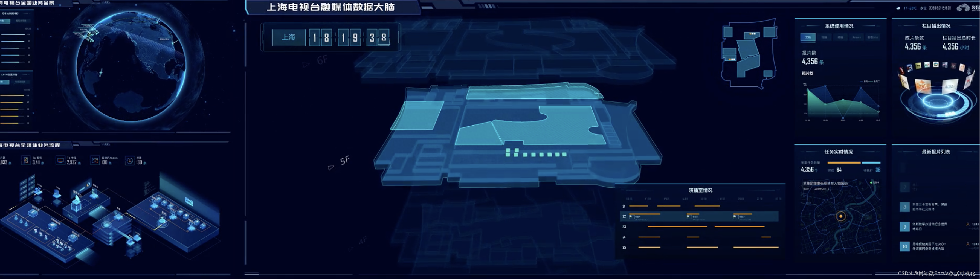Select list item number 10 in 最新报片列表
The image size is (980, 279).
click(x=905, y=246)
